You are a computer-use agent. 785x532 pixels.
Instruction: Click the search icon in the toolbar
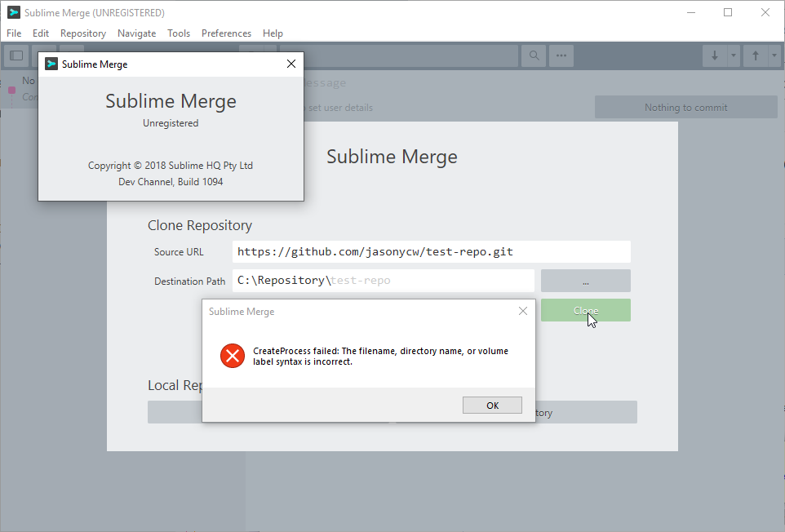coord(533,55)
